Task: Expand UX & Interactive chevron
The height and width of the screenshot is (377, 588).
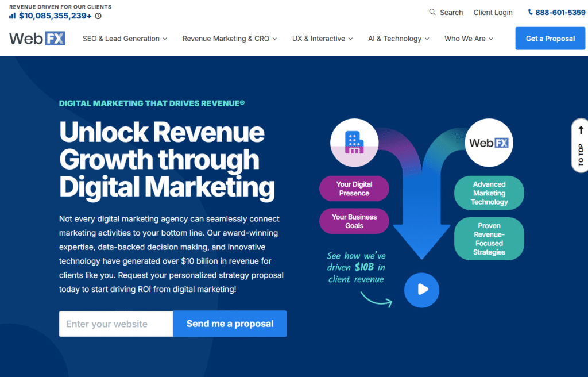Action: pyautogui.click(x=351, y=39)
